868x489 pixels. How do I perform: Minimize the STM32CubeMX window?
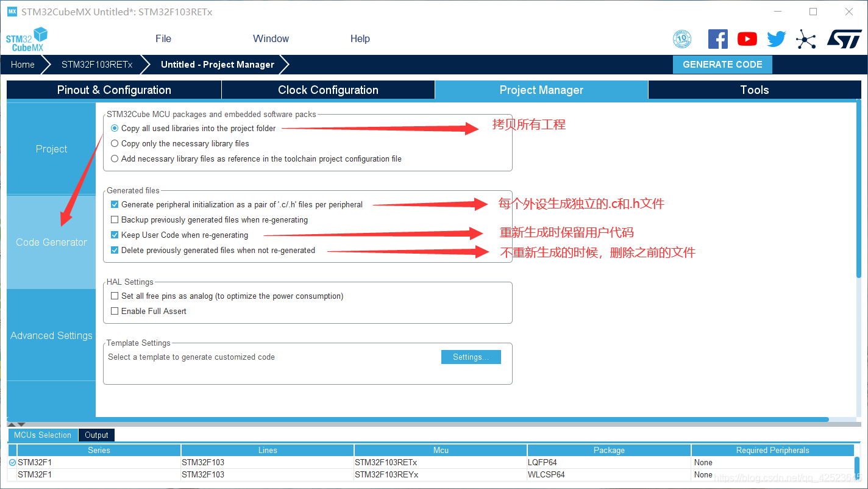click(777, 12)
